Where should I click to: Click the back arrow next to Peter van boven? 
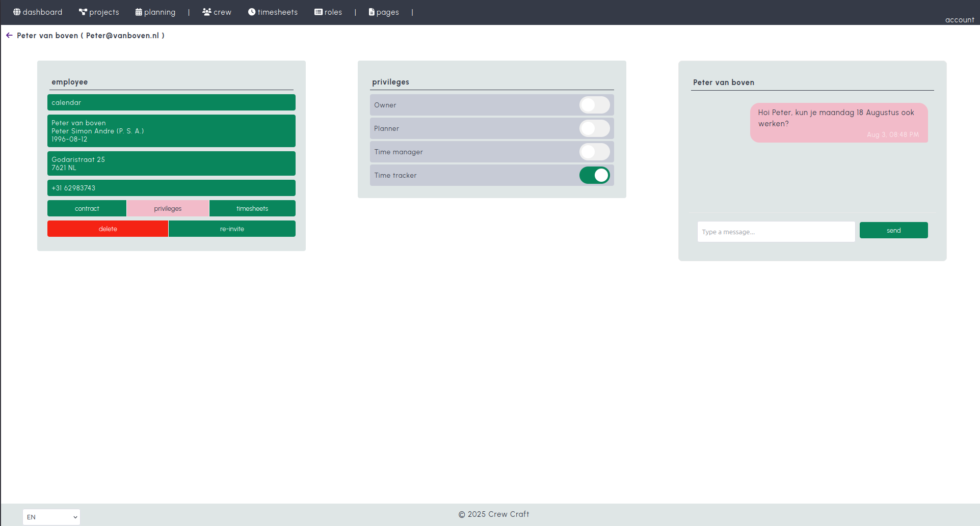pos(9,35)
